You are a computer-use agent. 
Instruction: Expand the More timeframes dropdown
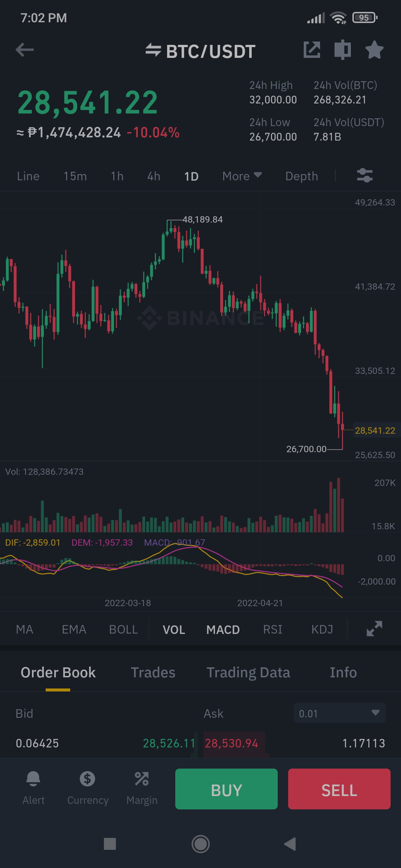[242, 176]
